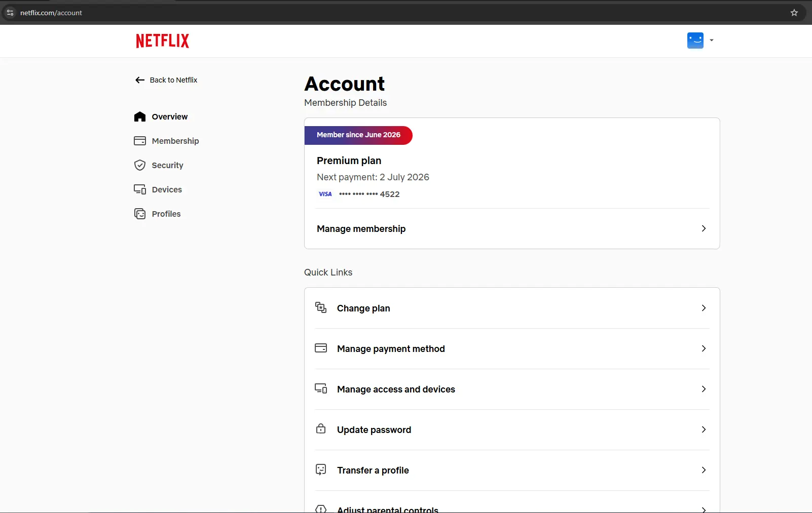Open the Security sidebar section
This screenshot has height=513, width=812.
(x=167, y=165)
